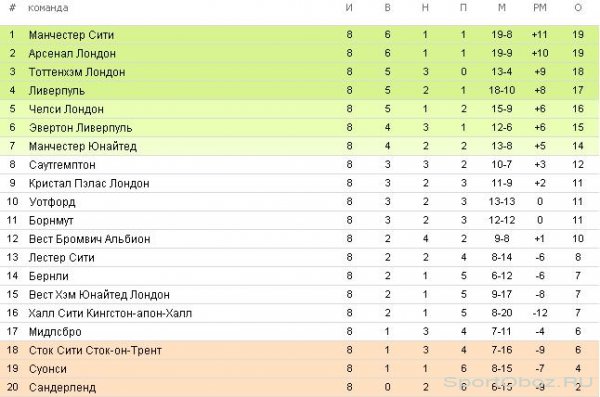Click the О points column header
This screenshot has height=397, width=600.
(x=578, y=8)
